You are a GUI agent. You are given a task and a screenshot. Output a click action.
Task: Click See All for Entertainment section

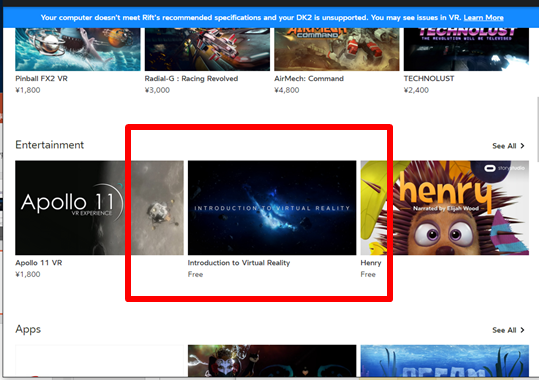504,146
